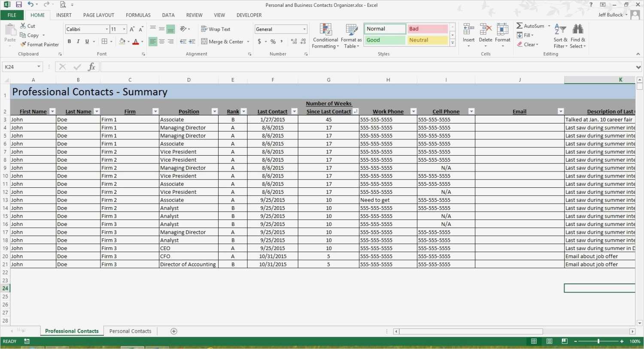The height and width of the screenshot is (349, 644).
Task: Open the Work Phone filter dropdown
Action: point(413,111)
